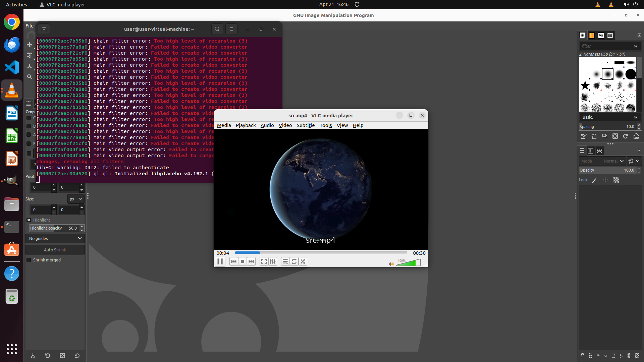
Task: Mute VLC using speaker icon
Action: click(391, 264)
